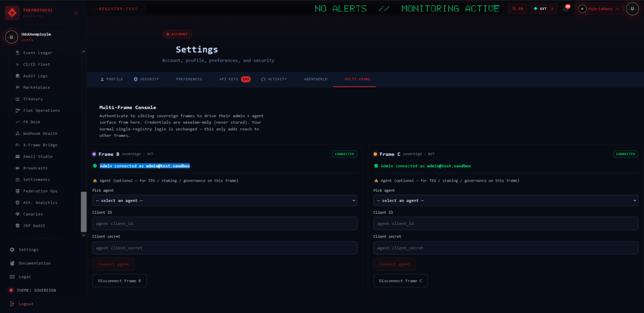
Task: Open Fiat Operations sidebar icon
Action: [x=17, y=110]
